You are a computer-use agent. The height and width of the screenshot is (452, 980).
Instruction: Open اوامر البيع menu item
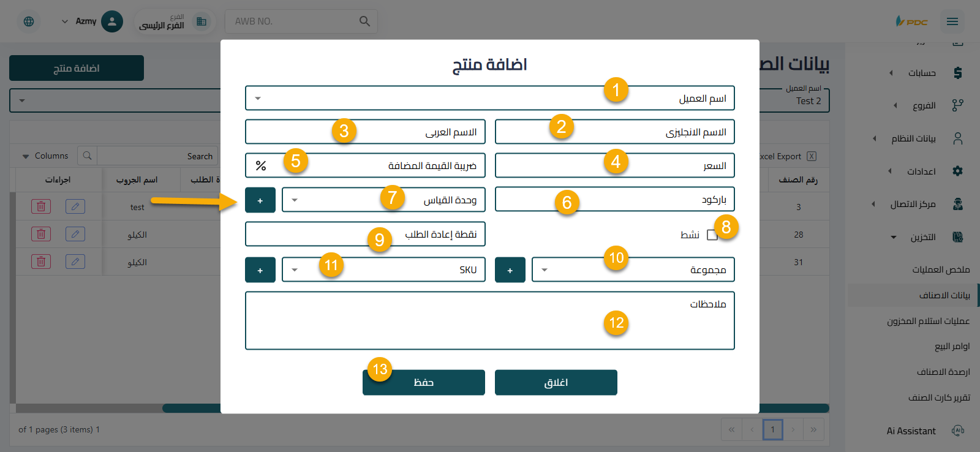tap(952, 346)
